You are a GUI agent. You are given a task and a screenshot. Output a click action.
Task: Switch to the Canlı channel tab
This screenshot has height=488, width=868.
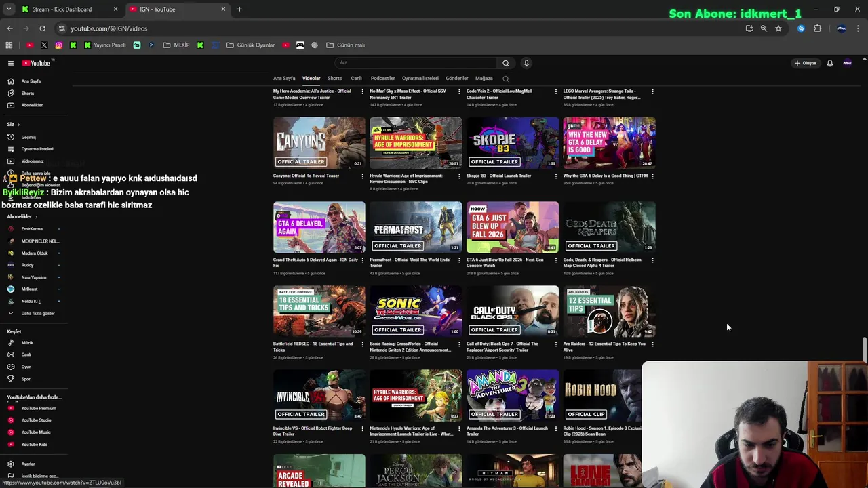click(356, 78)
